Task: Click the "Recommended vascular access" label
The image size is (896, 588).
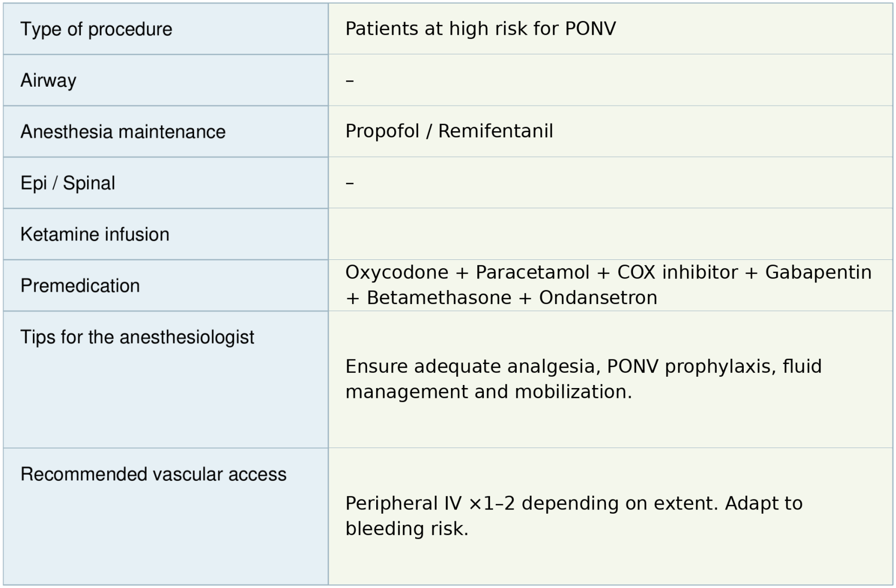Action: click(x=153, y=474)
